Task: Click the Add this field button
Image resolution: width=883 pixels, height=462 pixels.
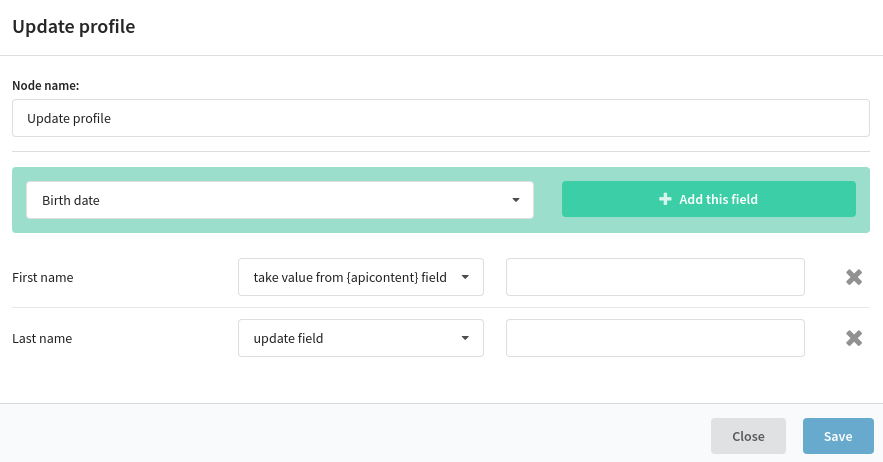Action: click(708, 199)
